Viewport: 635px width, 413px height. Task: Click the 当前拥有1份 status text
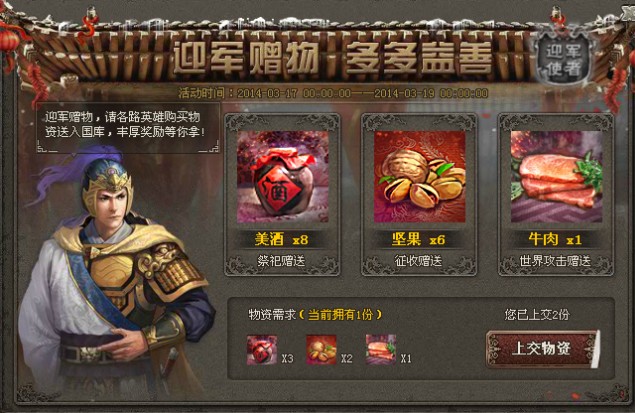[x=340, y=315]
